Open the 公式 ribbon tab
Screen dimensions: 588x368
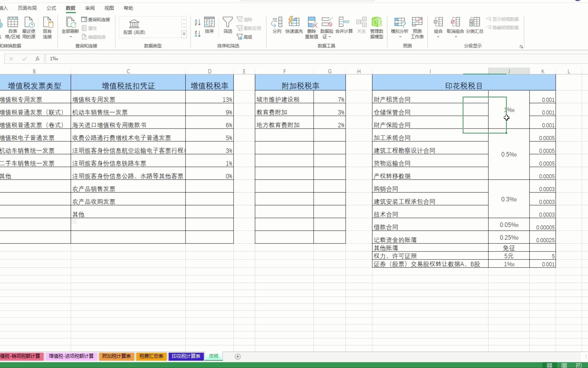(51, 8)
